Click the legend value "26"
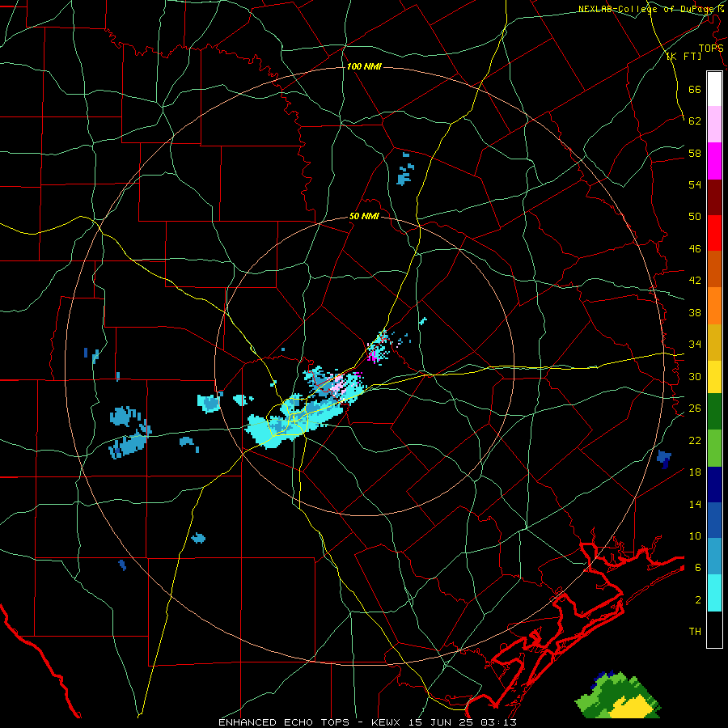728x728 pixels. (x=695, y=408)
